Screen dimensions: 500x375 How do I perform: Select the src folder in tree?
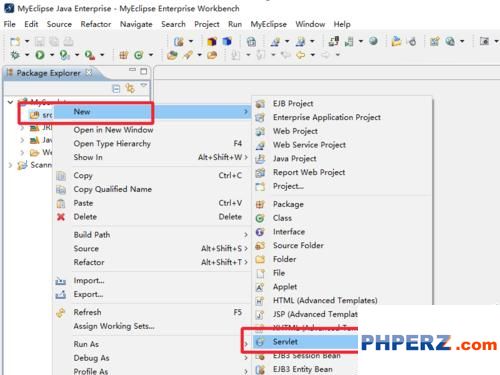(41, 115)
